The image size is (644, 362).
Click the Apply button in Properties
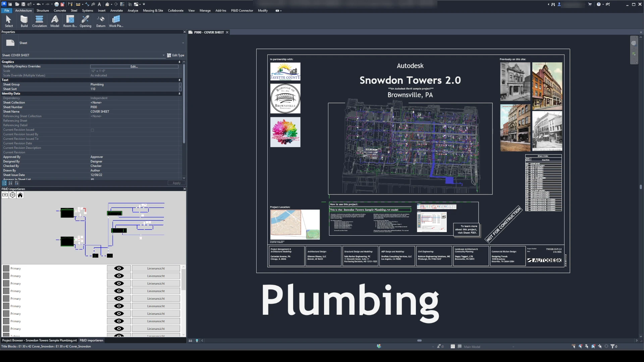coord(176,183)
